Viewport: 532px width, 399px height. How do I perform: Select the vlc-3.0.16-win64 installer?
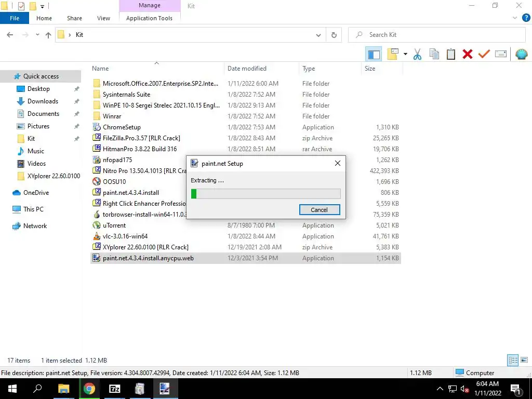[246, 236]
